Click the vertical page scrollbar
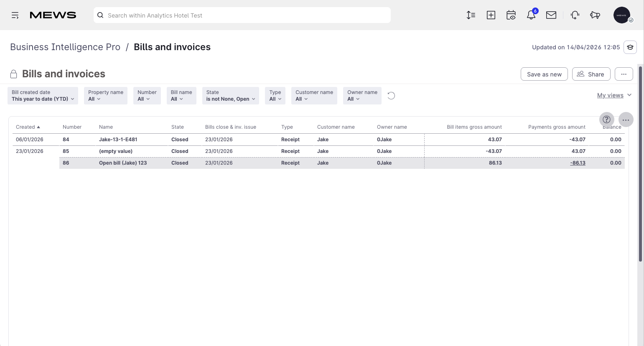The image size is (644, 346). click(640, 163)
